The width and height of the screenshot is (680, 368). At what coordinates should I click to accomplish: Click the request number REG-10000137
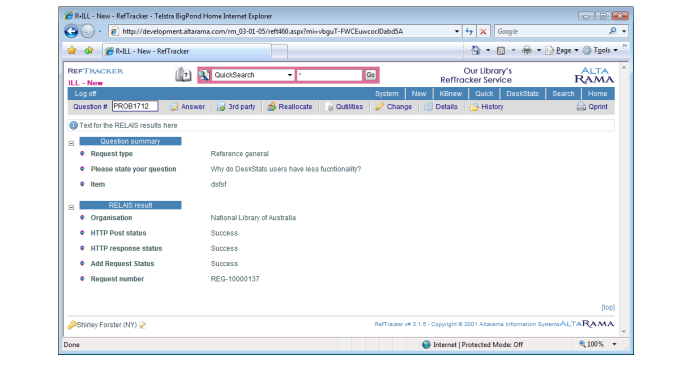click(235, 279)
